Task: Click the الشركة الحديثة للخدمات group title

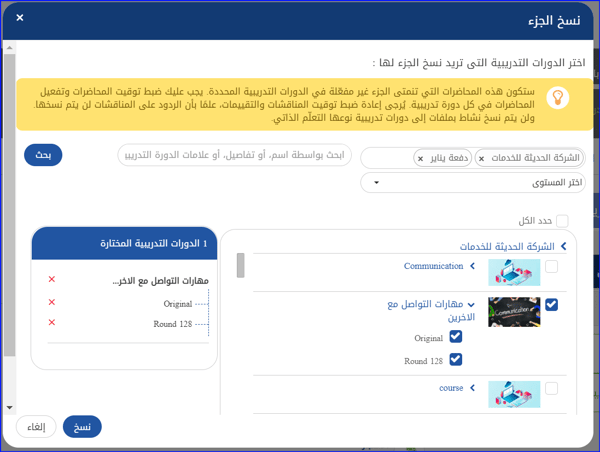Action: click(507, 246)
